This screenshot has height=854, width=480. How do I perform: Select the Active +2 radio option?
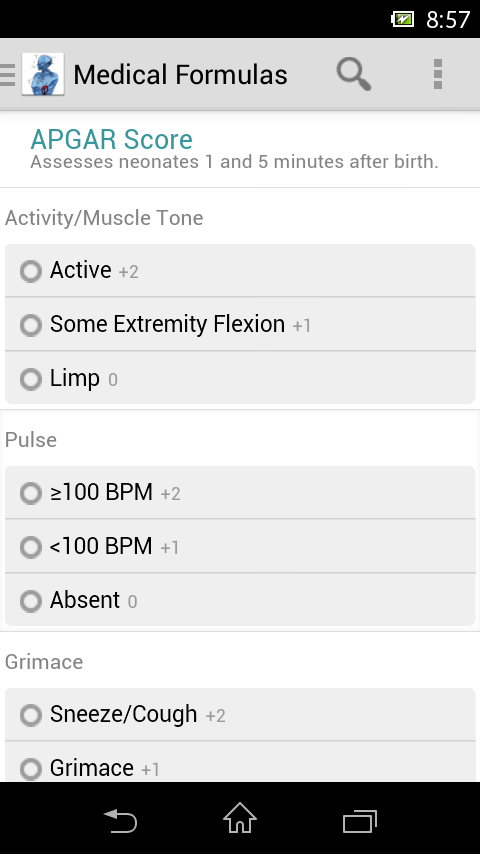pos(240,271)
